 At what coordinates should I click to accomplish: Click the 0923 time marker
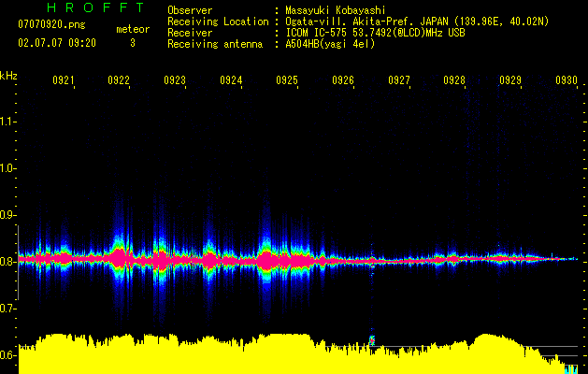pos(175,80)
